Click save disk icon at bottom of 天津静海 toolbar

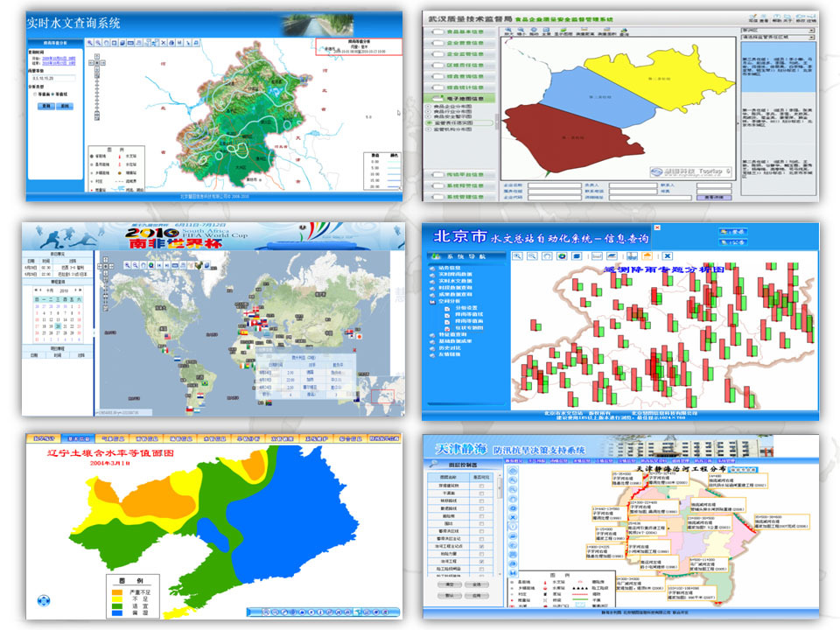(x=513, y=572)
